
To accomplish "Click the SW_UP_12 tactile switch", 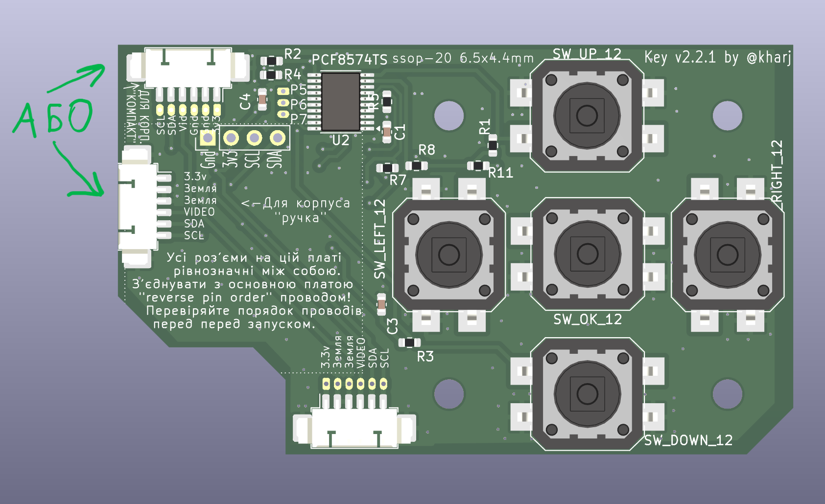I will [587, 116].
